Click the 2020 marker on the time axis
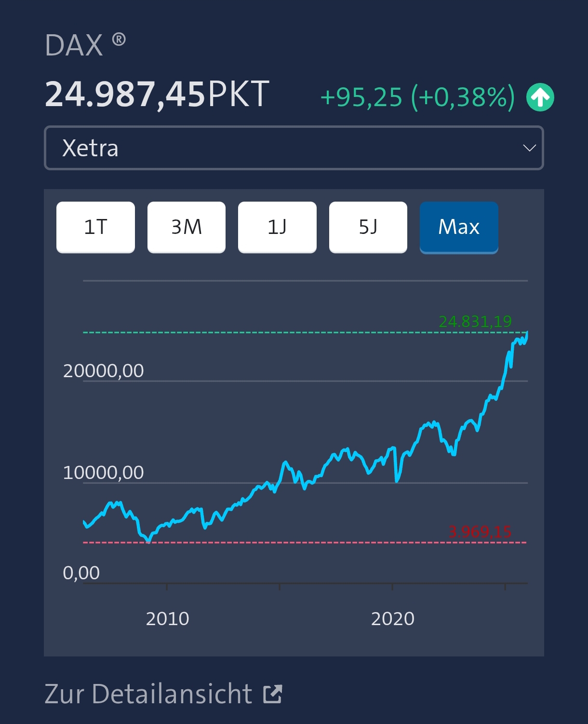Image resolution: width=588 pixels, height=724 pixels. [x=392, y=618]
